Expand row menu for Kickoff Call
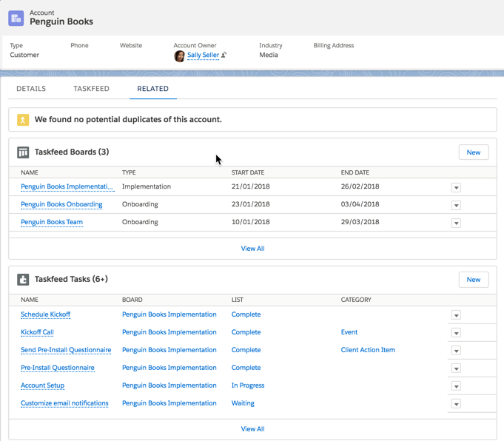This screenshot has width=504, height=441. pos(456,333)
